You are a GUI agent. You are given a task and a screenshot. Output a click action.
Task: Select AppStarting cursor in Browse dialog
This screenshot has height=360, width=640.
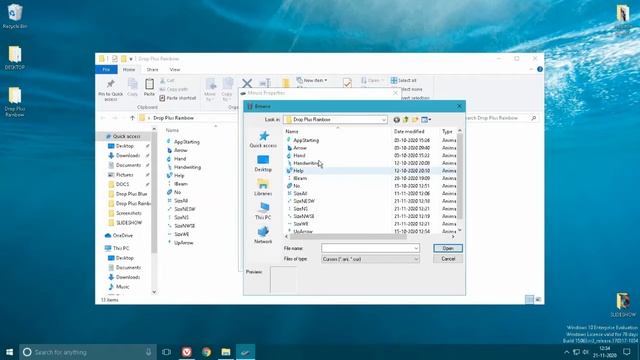(306, 140)
